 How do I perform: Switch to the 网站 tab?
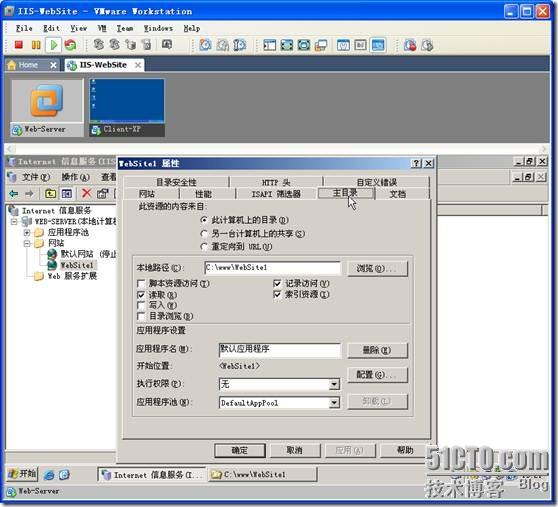[x=147, y=194]
